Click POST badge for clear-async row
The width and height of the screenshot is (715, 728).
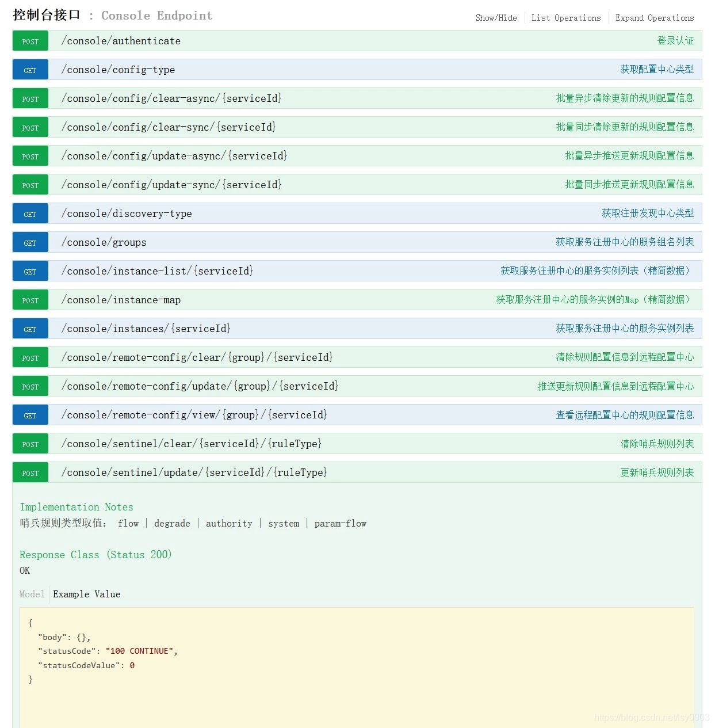pos(30,99)
